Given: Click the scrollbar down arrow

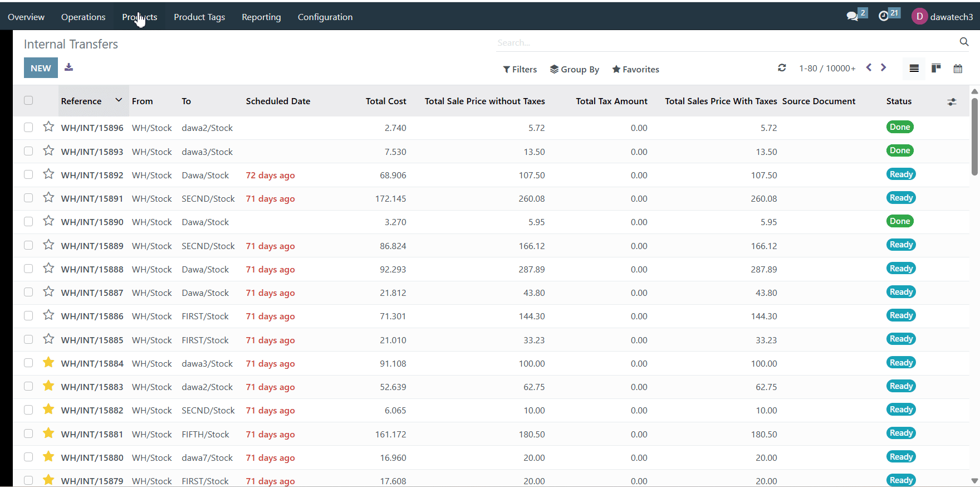Looking at the screenshot, I should point(974,481).
